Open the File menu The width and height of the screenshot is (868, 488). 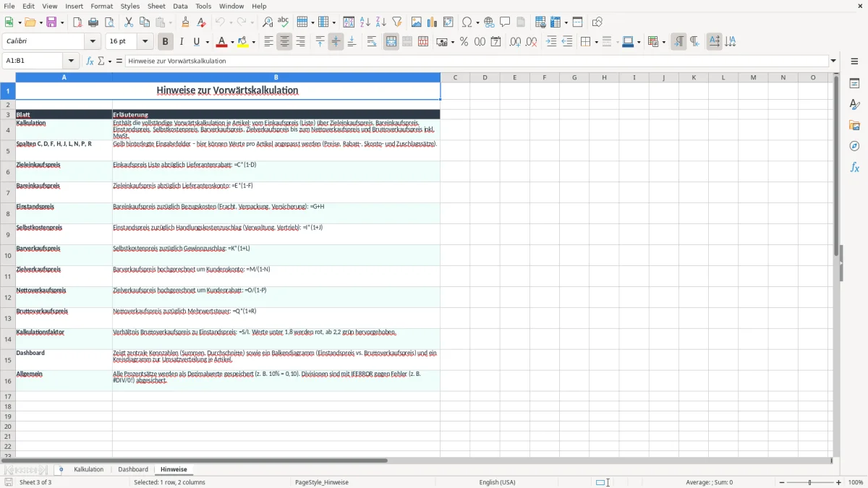tap(9, 6)
